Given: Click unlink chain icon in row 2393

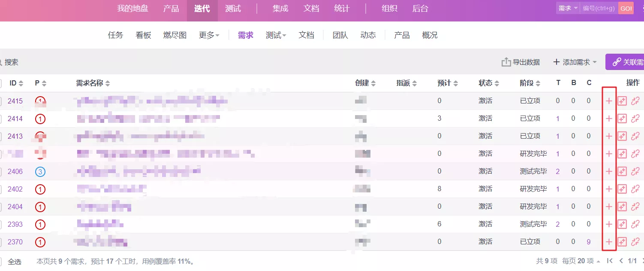Looking at the screenshot, I should click(x=635, y=224).
